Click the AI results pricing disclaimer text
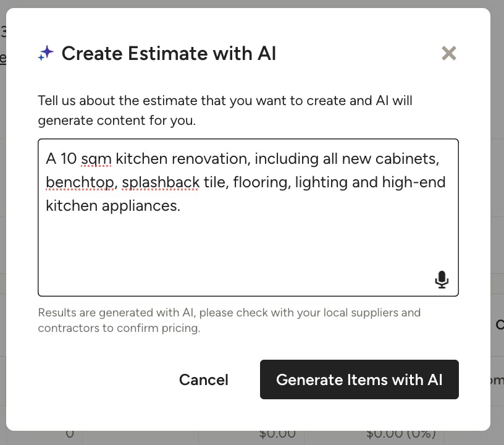504x445 pixels. tap(229, 320)
